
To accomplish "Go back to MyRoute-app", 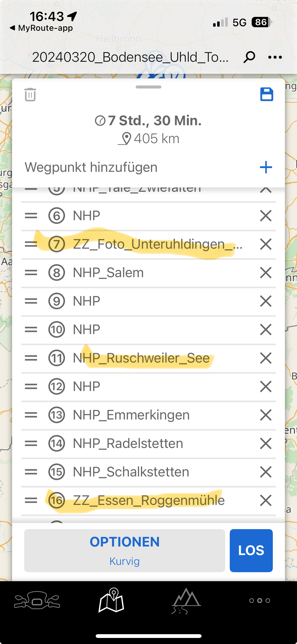I will 41,28.
